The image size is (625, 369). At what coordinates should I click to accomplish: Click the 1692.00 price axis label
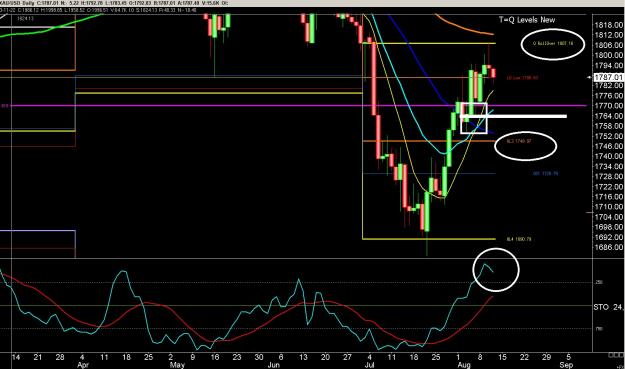pos(608,237)
